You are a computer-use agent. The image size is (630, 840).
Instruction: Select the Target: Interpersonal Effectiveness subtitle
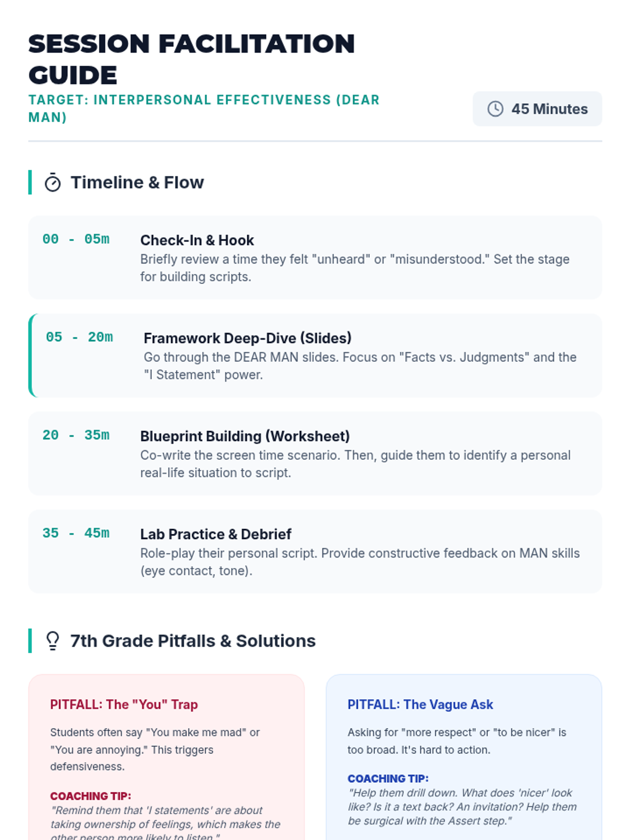coord(204,108)
